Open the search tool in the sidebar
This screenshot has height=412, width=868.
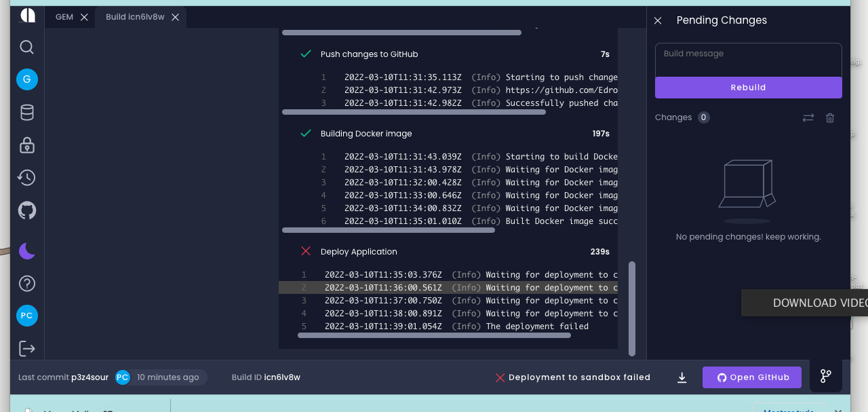(x=26, y=48)
